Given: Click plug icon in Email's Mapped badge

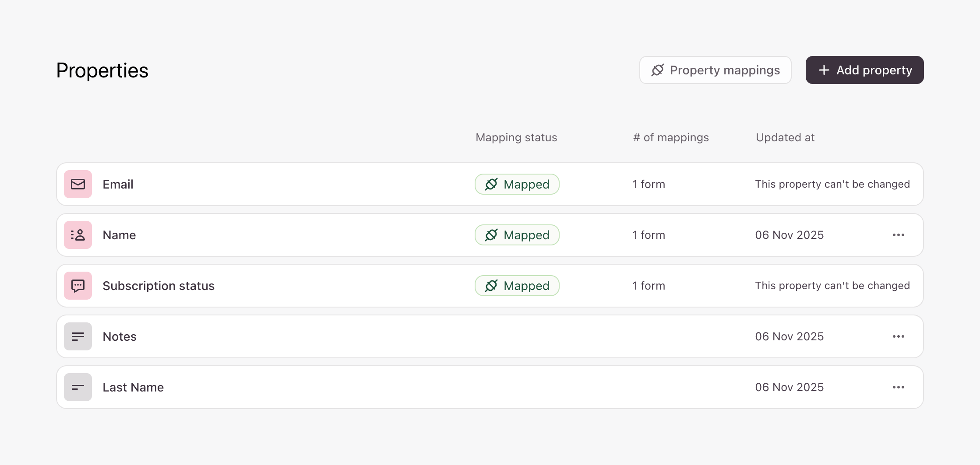Looking at the screenshot, I should [491, 184].
